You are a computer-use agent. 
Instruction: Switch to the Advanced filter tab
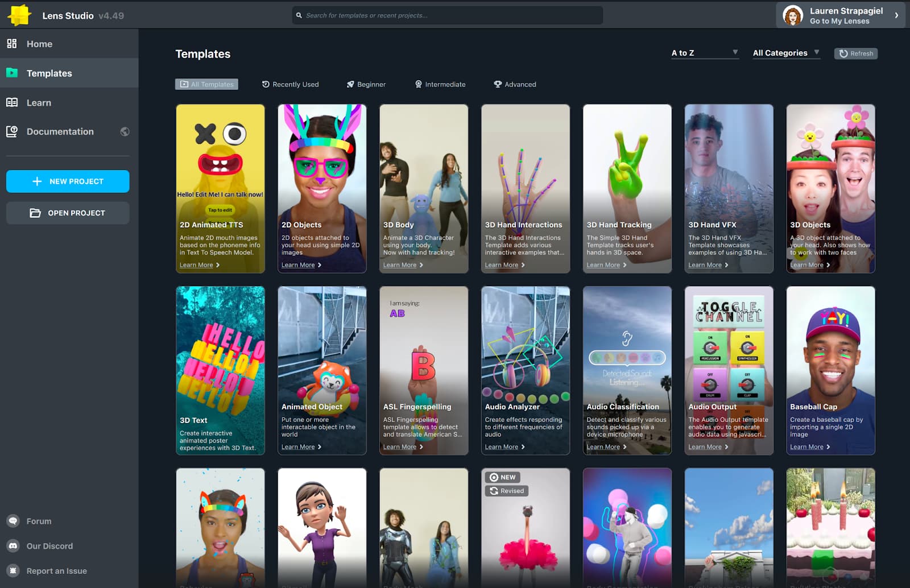[x=515, y=84]
